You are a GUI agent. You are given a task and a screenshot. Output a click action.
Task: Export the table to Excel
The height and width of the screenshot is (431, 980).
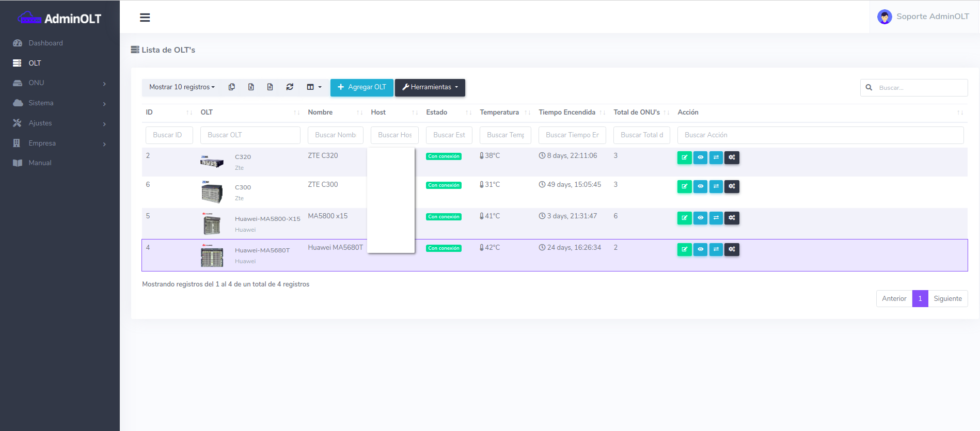click(x=251, y=87)
